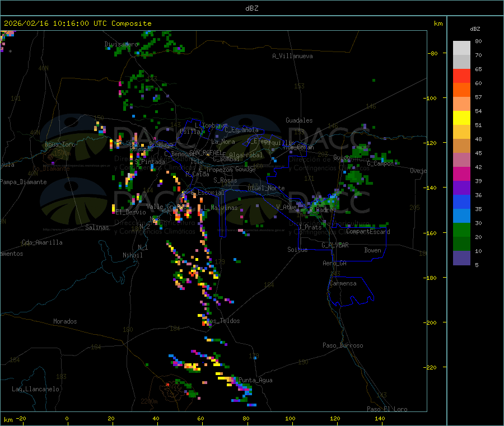Click the 'CompartEscard' label
504x426 pixels.
click(x=368, y=232)
